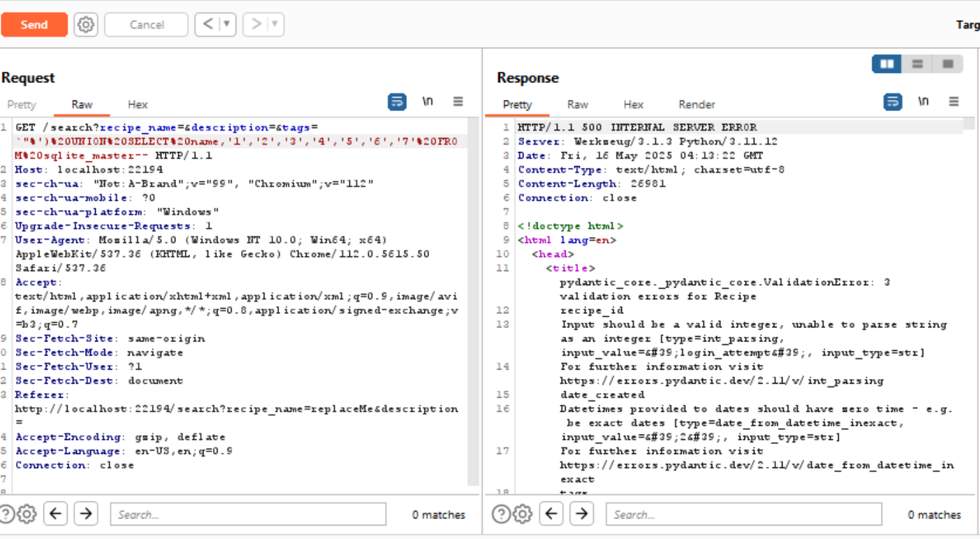Jump to previous match in Response search
This screenshot has height=539, width=980.
551,514
